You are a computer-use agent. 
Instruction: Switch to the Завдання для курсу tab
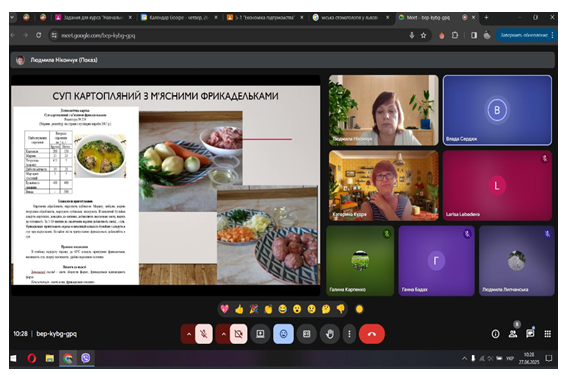(x=93, y=17)
